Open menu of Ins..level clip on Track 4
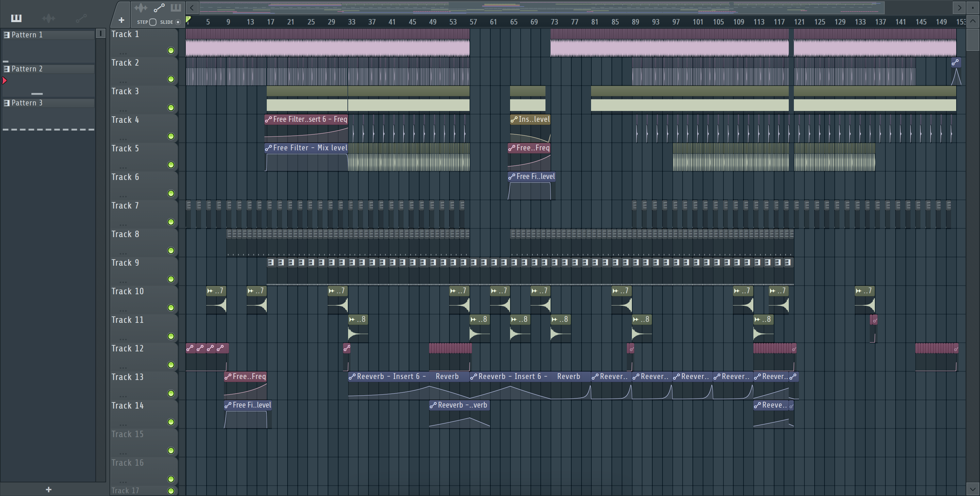The image size is (980, 496). [514, 119]
